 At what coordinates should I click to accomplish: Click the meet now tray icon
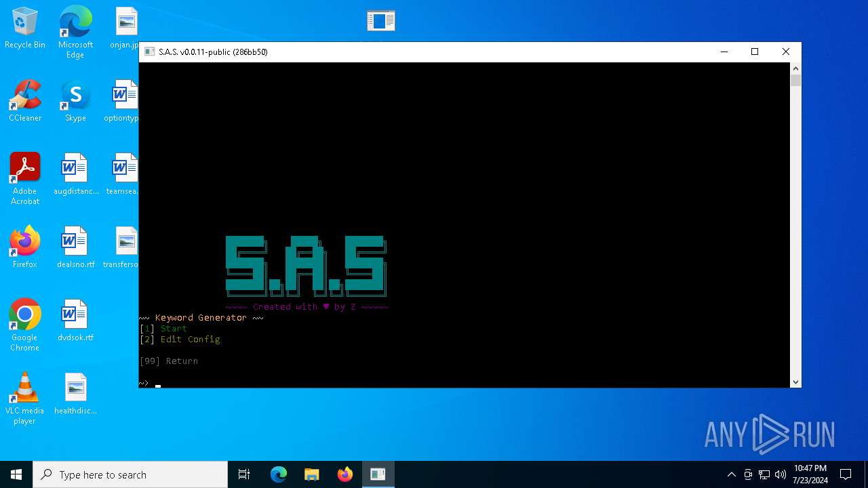point(748,474)
